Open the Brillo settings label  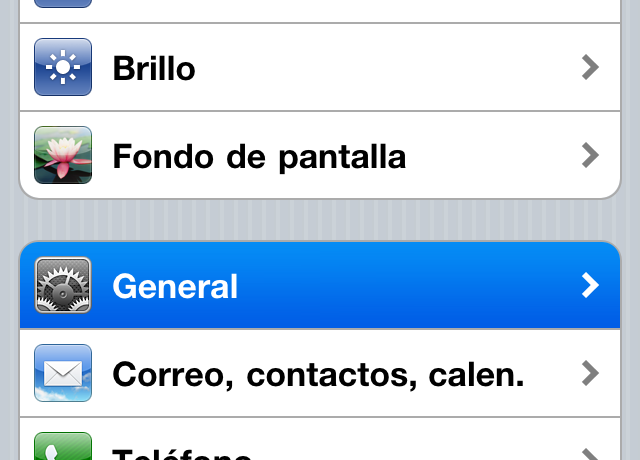[x=154, y=68]
